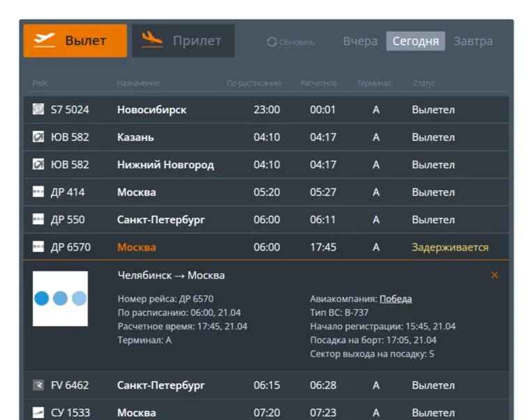
Task: Close expanded Челябинск → Москва details
Action: pos(494,276)
